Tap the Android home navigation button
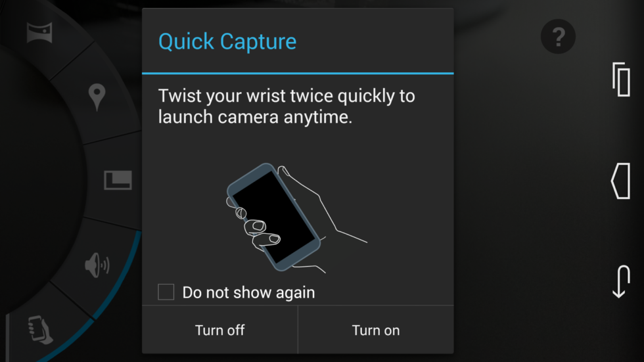 (x=620, y=181)
